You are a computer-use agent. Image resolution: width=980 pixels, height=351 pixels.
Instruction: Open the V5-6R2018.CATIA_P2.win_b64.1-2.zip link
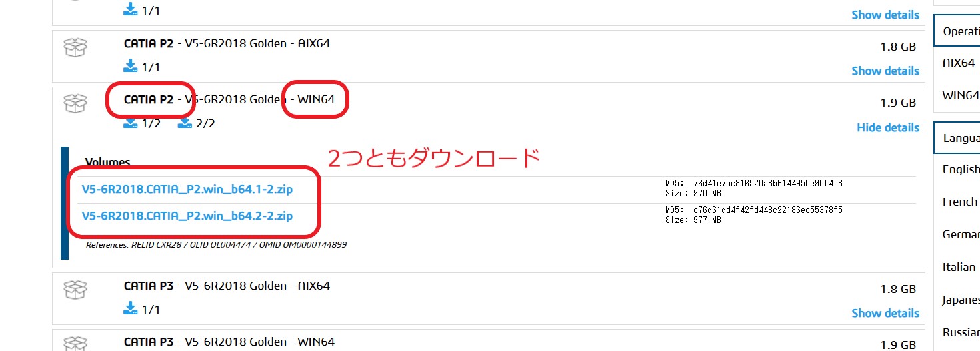tap(187, 189)
